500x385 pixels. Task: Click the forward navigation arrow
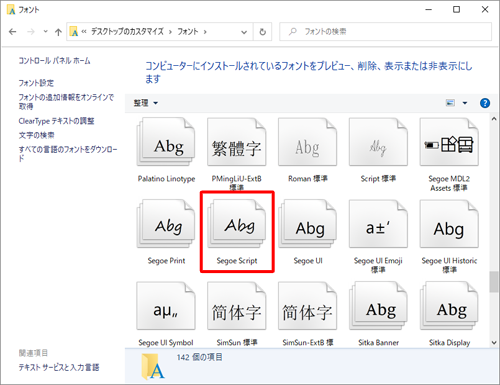coord(31,32)
